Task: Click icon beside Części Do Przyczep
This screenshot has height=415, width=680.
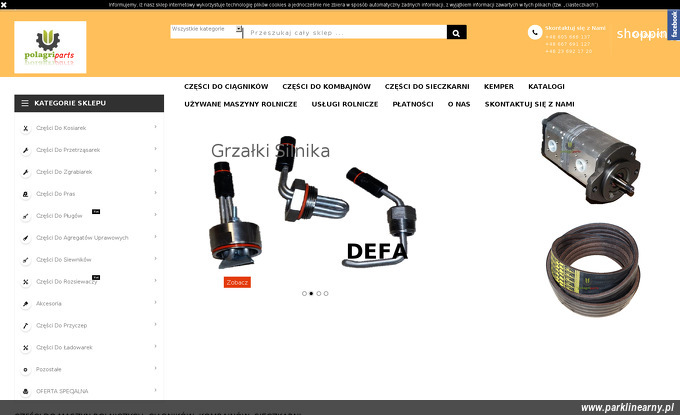Action: click(26, 326)
